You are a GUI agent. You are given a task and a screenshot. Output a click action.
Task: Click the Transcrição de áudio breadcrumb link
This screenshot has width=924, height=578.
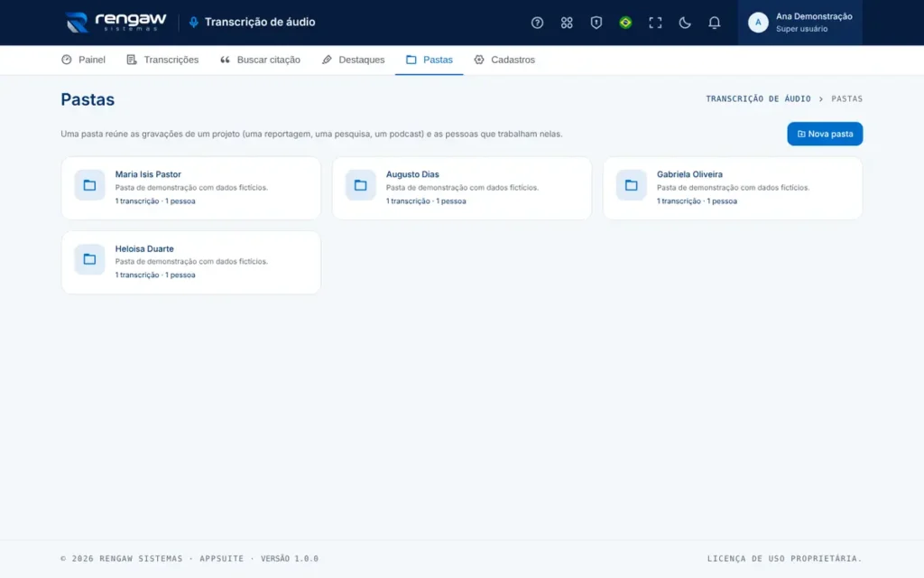coord(758,99)
